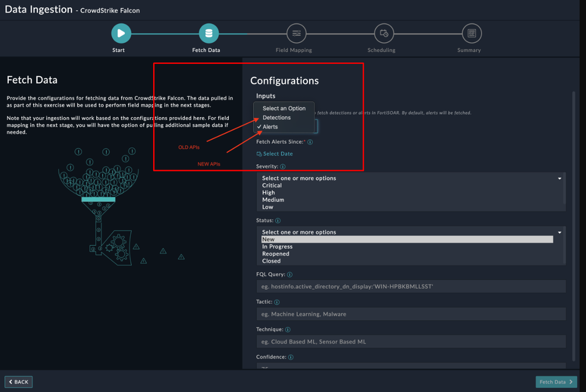Click info icon beside FQL Query
The width and height of the screenshot is (586, 392).
pos(290,275)
